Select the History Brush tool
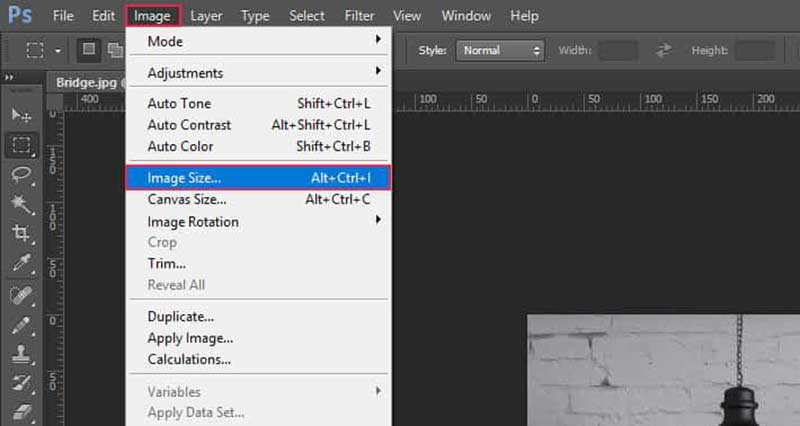800x426 pixels. coord(21,383)
